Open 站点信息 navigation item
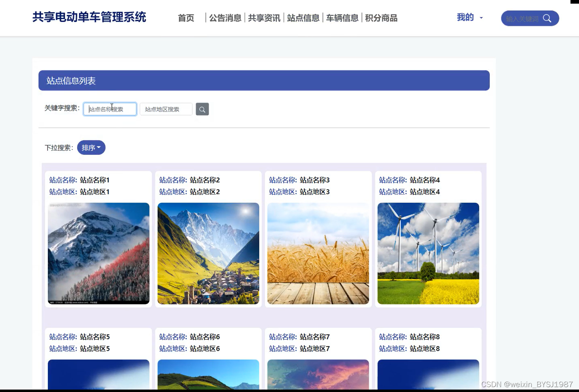 303,18
